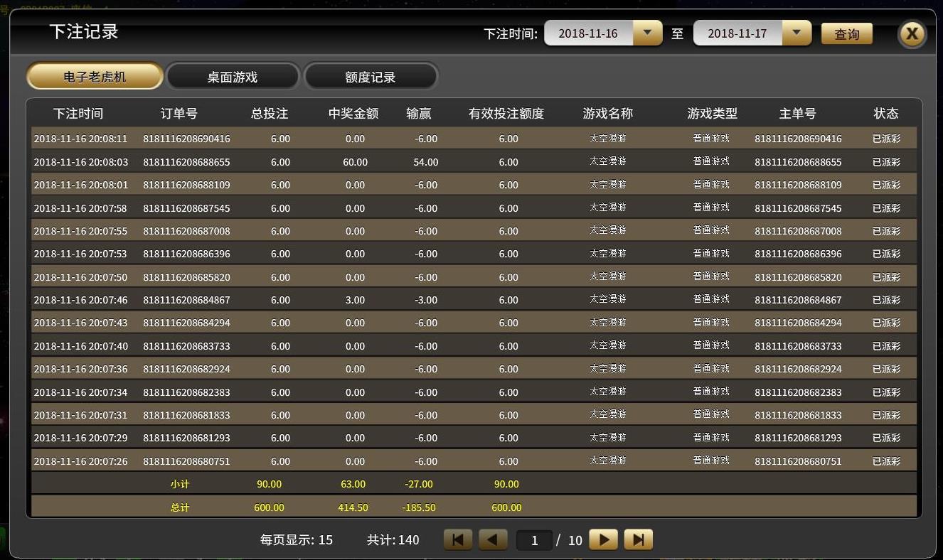
Task: Jump to the last page of records
Action: tap(638, 540)
